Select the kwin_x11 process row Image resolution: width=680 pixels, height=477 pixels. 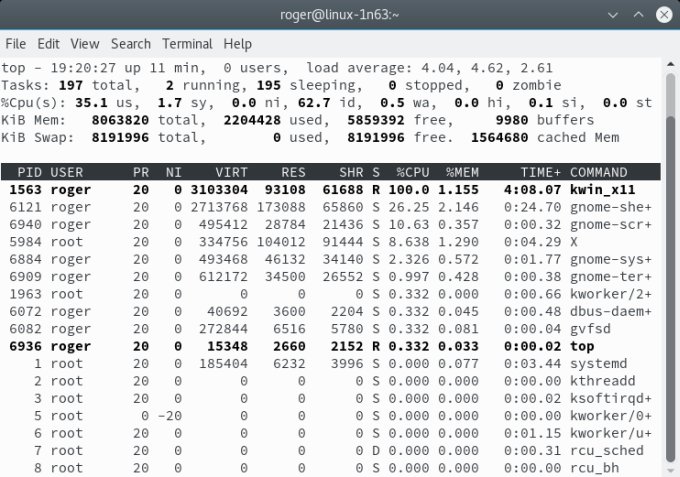[x=330, y=188]
